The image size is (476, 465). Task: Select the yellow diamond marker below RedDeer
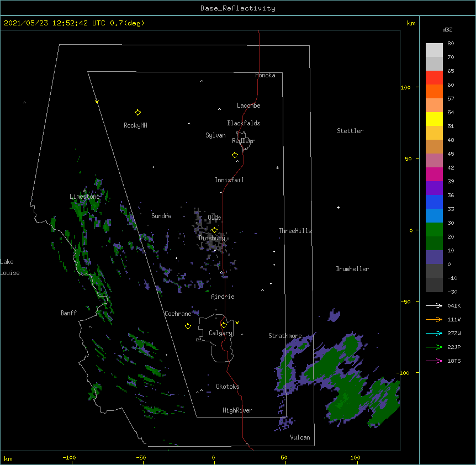click(x=235, y=155)
